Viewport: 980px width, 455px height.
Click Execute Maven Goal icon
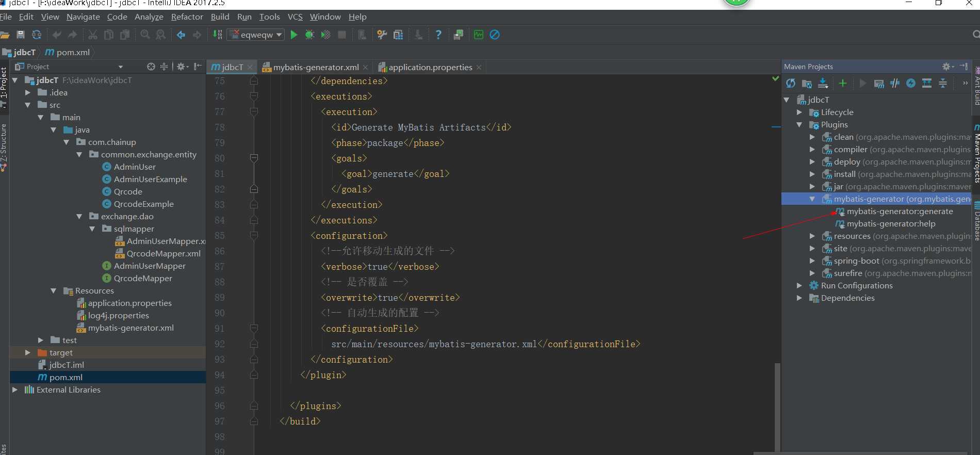coord(879,83)
